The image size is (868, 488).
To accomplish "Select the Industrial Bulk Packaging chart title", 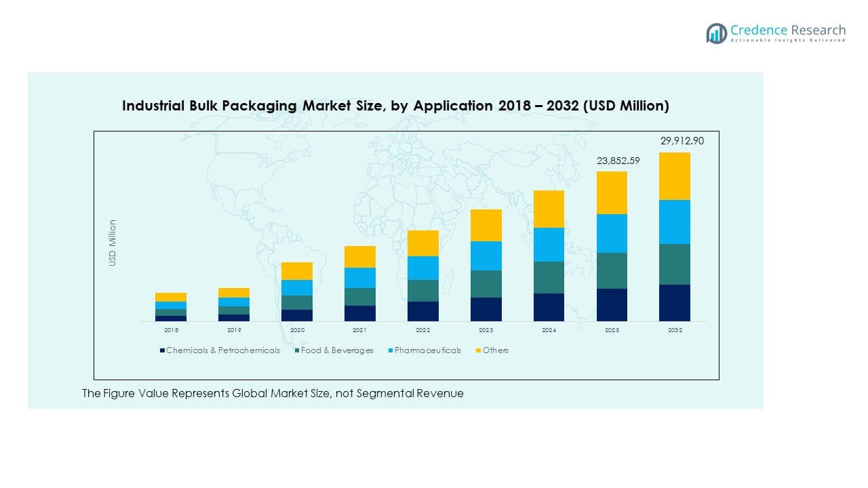I will [x=395, y=106].
